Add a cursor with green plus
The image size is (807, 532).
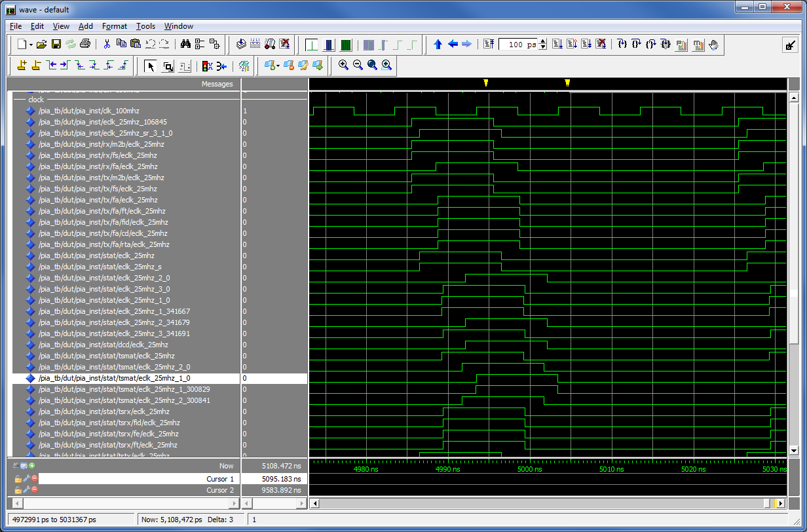(31, 466)
